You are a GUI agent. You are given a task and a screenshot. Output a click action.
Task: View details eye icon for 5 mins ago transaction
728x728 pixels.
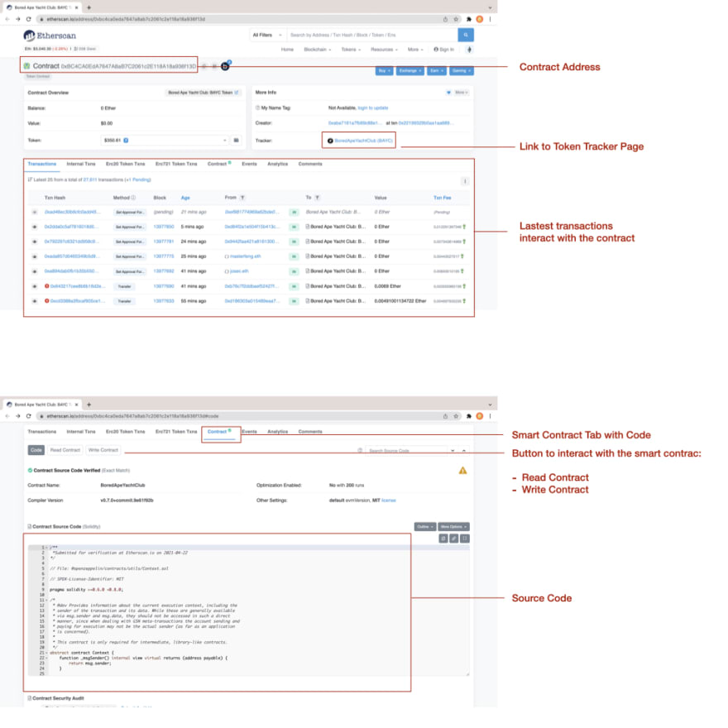pyautogui.click(x=35, y=227)
